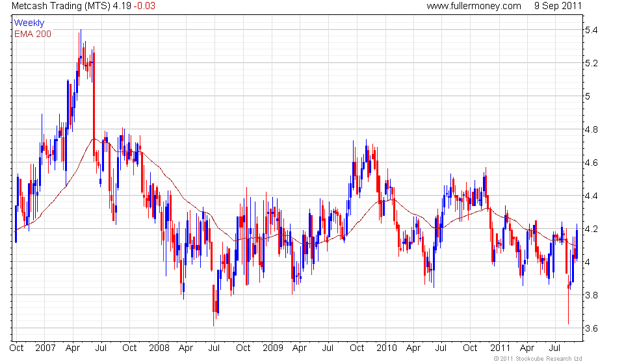637x364 pixels.
Task: Click the 2011 Stockcube Research Ltd copyright
Action: click(538, 359)
